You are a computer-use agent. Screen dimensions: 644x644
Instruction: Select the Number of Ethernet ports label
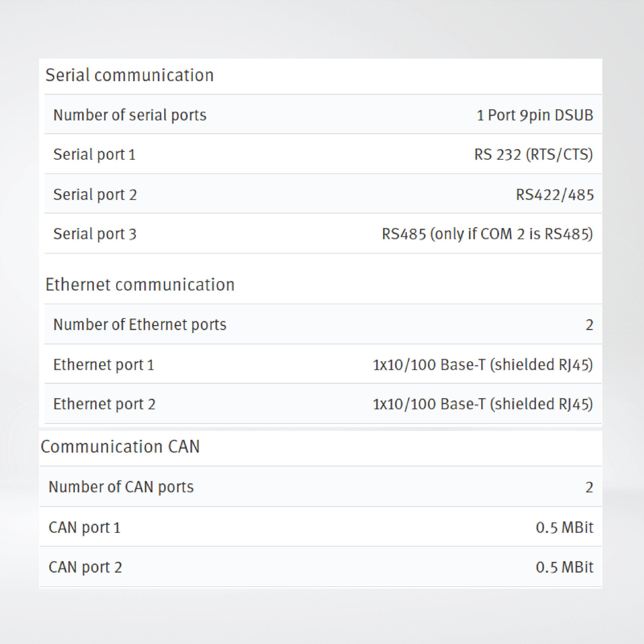pyautogui.click(x=140, y=325)
